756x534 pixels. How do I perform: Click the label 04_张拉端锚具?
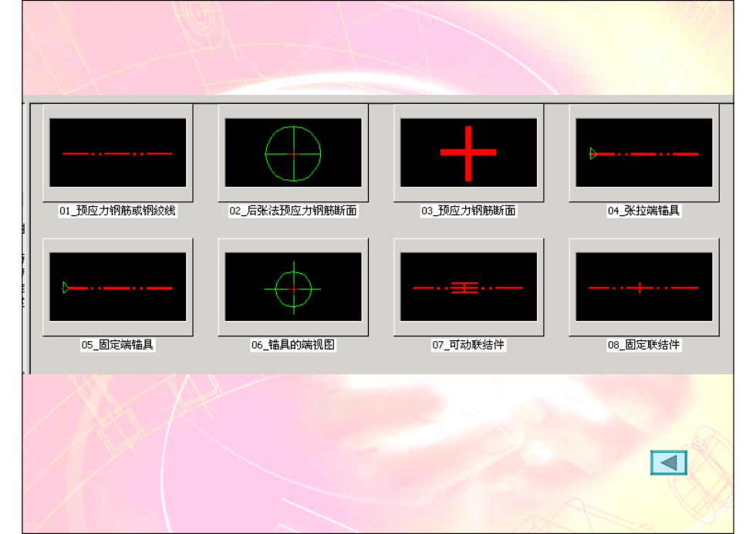tap(644, 211)
